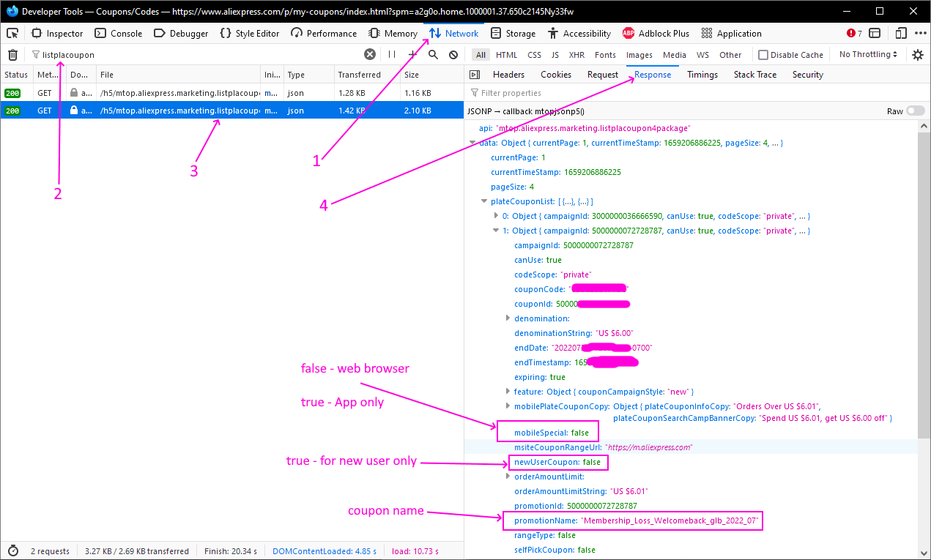Open the devtools more-options menu
The width and height of the screenshot is (931, 560).
920,33
